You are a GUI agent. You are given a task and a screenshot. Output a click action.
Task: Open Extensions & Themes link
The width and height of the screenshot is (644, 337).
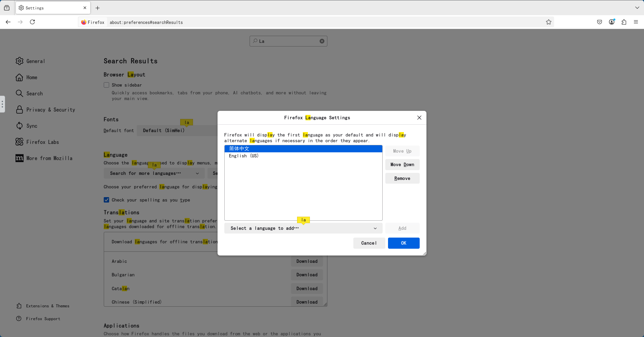click(x=43, y=306)
